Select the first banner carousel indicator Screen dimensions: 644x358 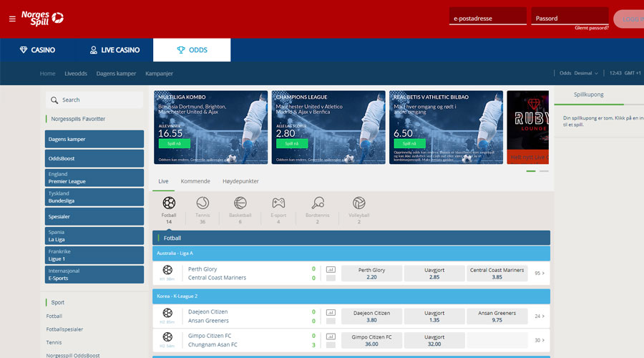pos(531,171)
